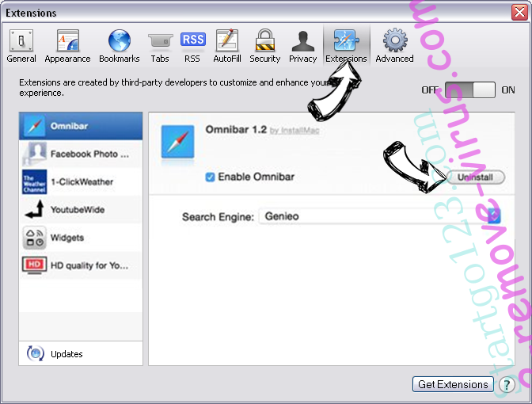Click the Advanced tab label
Image resolution: width=532 pixels, height=404 pixels.
pyautogui.click(x=394, y=59)
